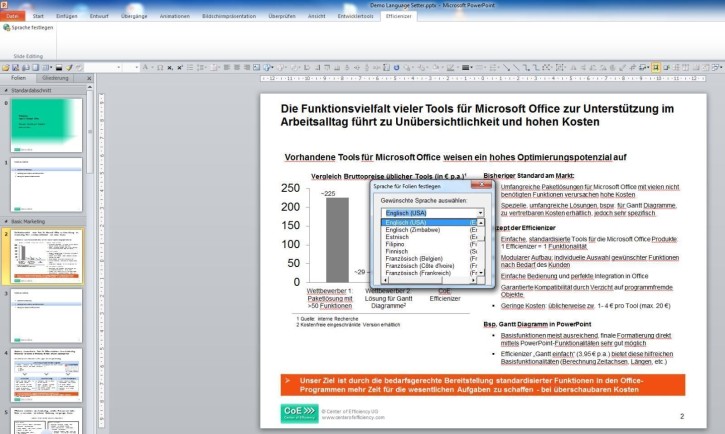Select the slide 5 thumbnail
The image size is (725, 434).
(46, 421)
